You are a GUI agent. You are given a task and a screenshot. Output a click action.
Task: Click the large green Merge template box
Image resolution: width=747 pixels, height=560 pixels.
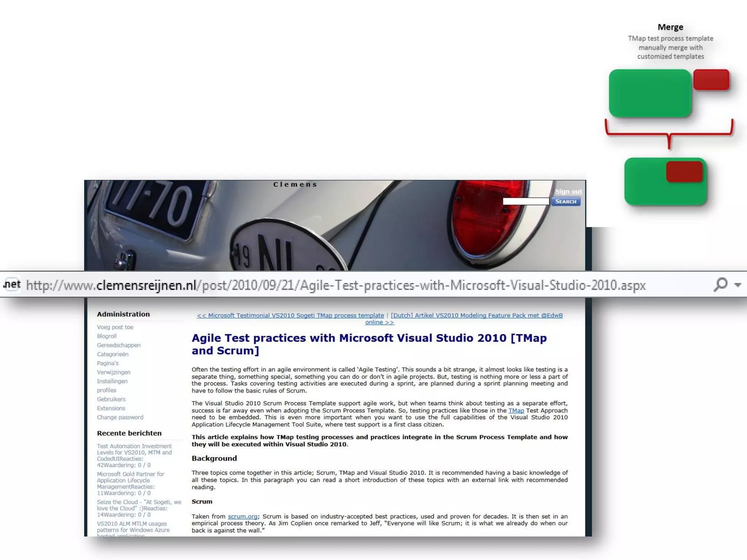(650, 93)
